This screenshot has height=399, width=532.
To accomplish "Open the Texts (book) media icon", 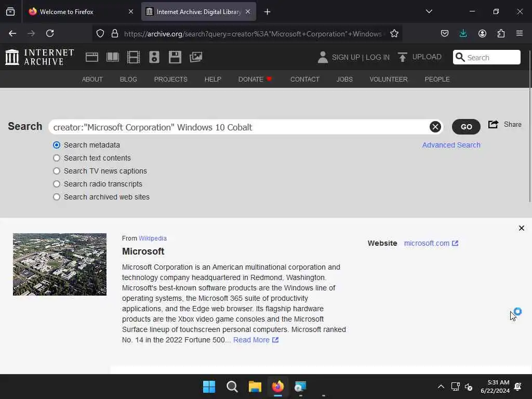I will tap(113, 57).
